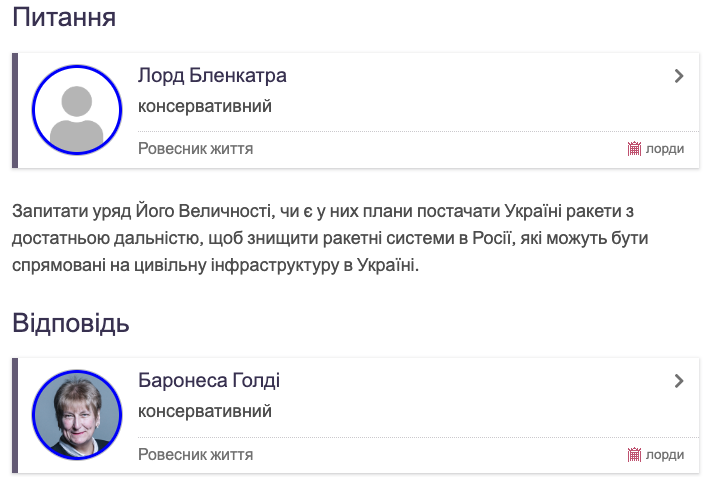Click Ровесник життя in Бленкатра card
This screenshot has height=477, width=719.
196,149
